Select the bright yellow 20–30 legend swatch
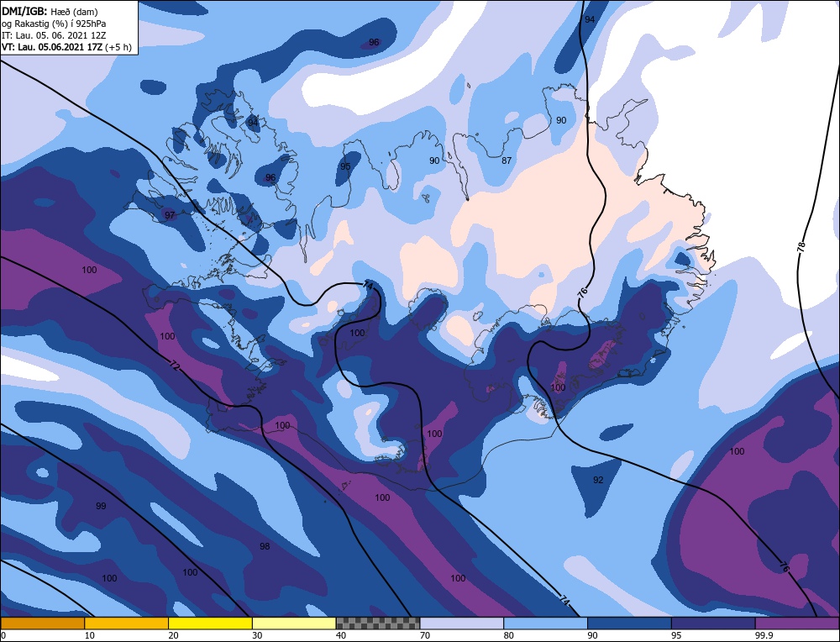 pos(210,623)
